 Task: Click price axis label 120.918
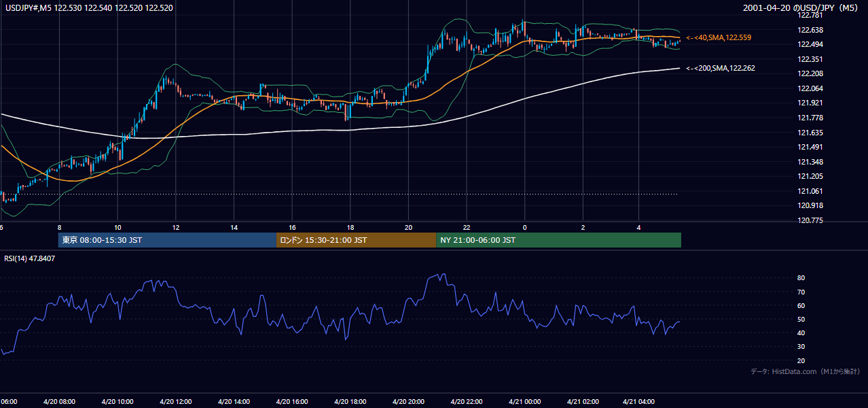point(810,205)
